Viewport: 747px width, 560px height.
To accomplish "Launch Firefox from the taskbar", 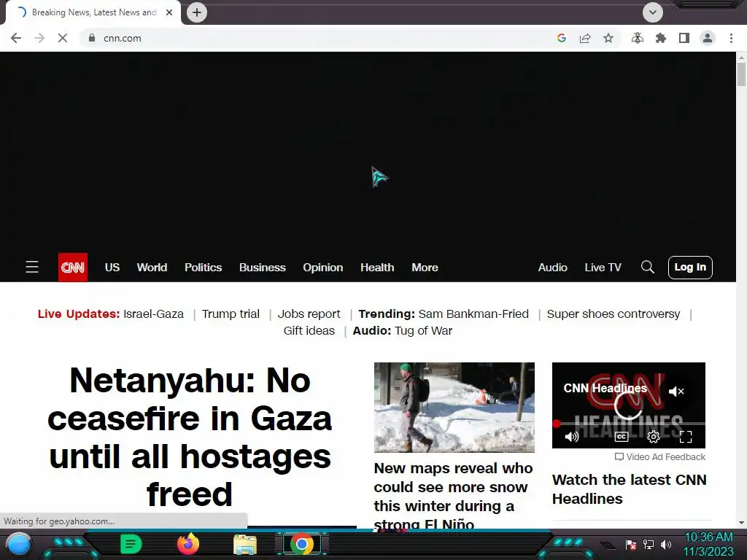I will pyautogui.click(x=188, y=544).
